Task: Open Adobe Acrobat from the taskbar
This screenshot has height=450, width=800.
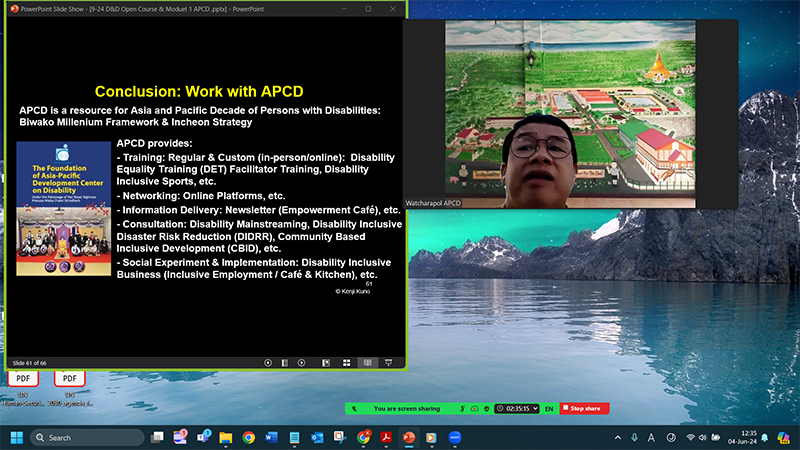Action: coord(386,438)
